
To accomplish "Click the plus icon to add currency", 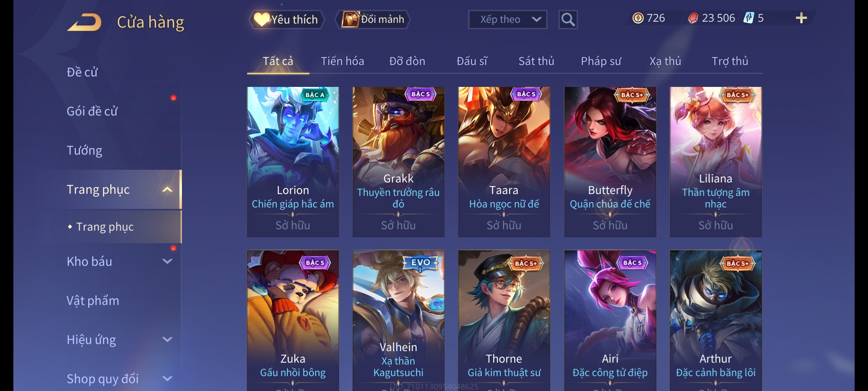I will coord(801,18).
